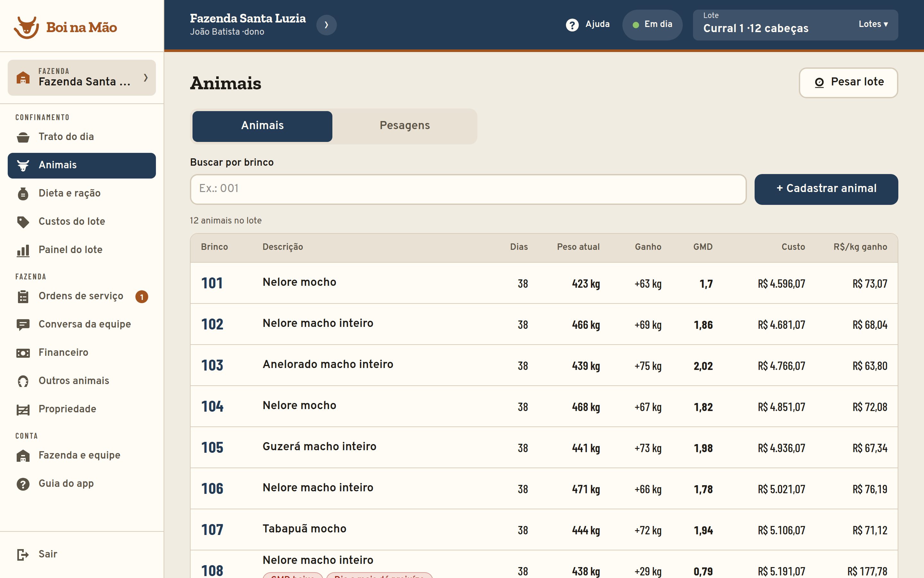Click the Trato do dia feed bowl icon
The width and height of the screenshot is (924, 578).
click(23, 137)
